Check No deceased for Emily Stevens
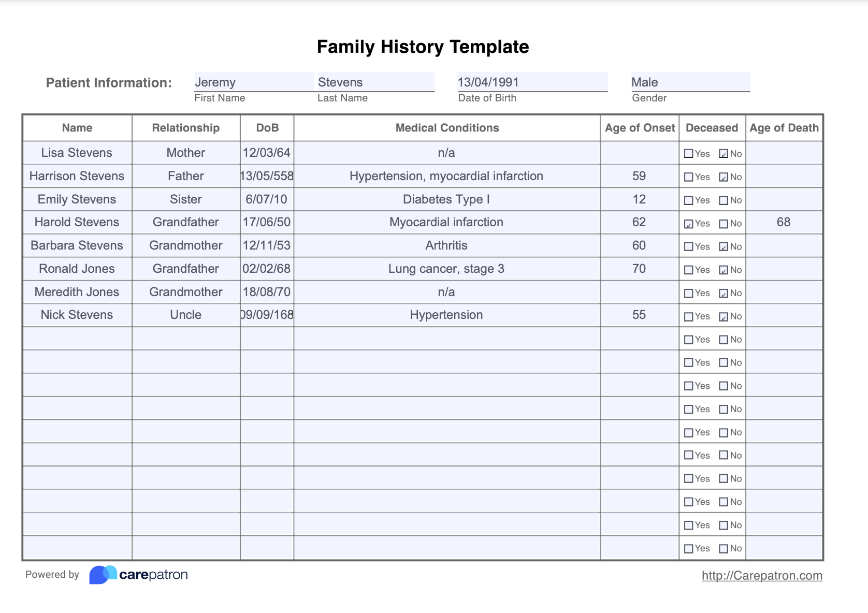The width and height of the screenshot is (868, 613). point(724,200)
